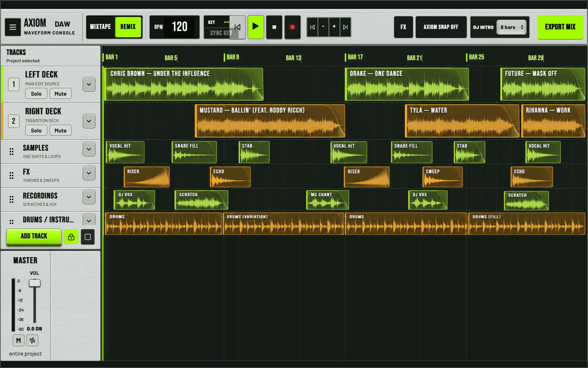Image resolution: width=588 pixels, height=368 pixels.
Task: Click the Sync Key button
Action: pyautogui.click(x=221, y=33)
